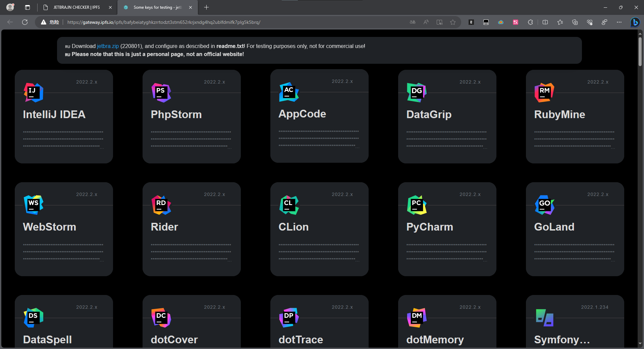Click the CLion CL logo icon
This screenshot has height=349, width=644.
point(289,205)
